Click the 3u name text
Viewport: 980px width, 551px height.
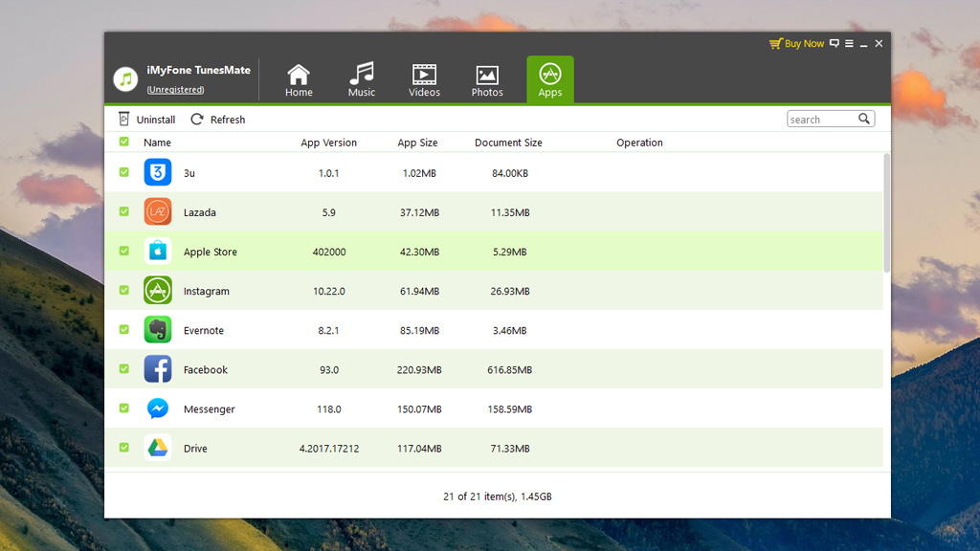coord(189,173)
